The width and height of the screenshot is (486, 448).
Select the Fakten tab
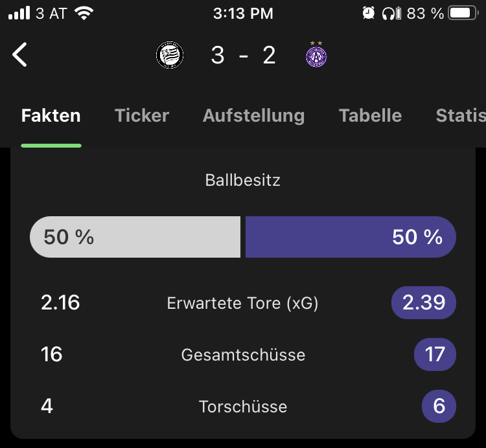51,116
